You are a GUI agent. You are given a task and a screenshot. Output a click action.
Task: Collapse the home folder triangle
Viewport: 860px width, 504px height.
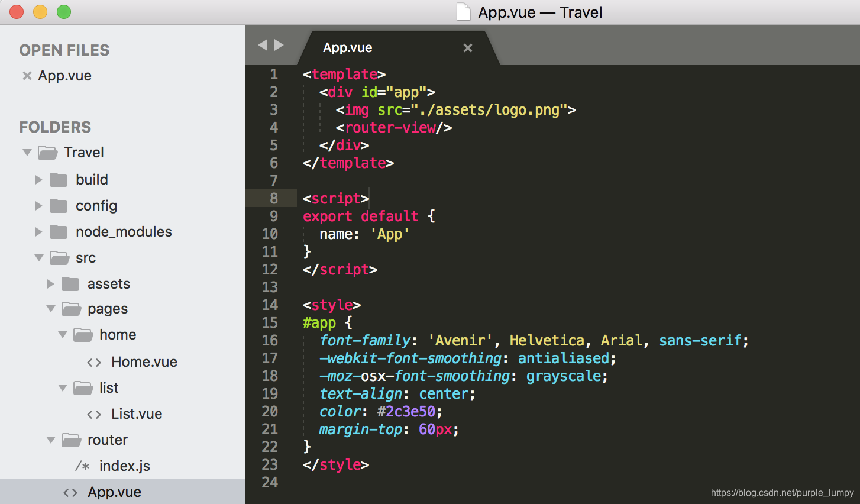(x=63, y=335)
